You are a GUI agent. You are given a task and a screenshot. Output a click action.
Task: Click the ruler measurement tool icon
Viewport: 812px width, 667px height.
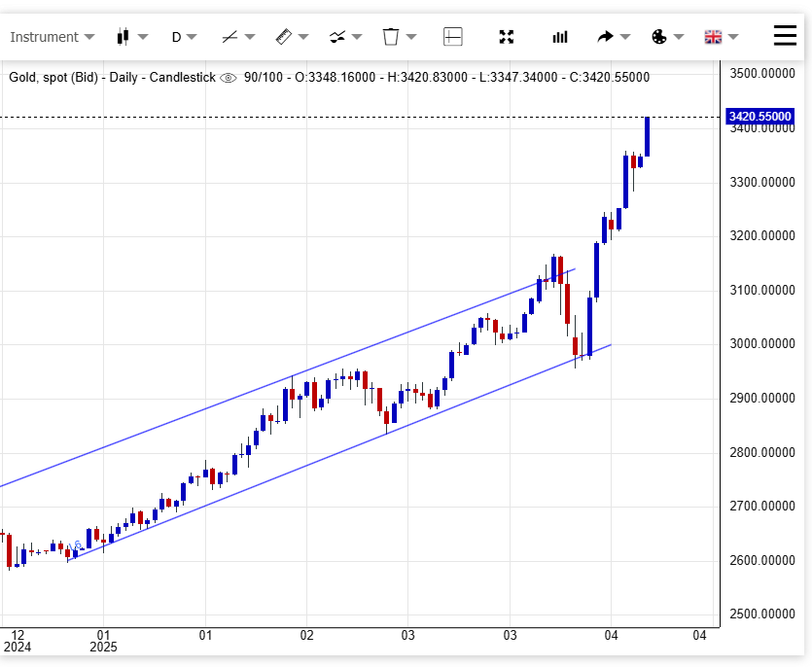tap(283, 37)
